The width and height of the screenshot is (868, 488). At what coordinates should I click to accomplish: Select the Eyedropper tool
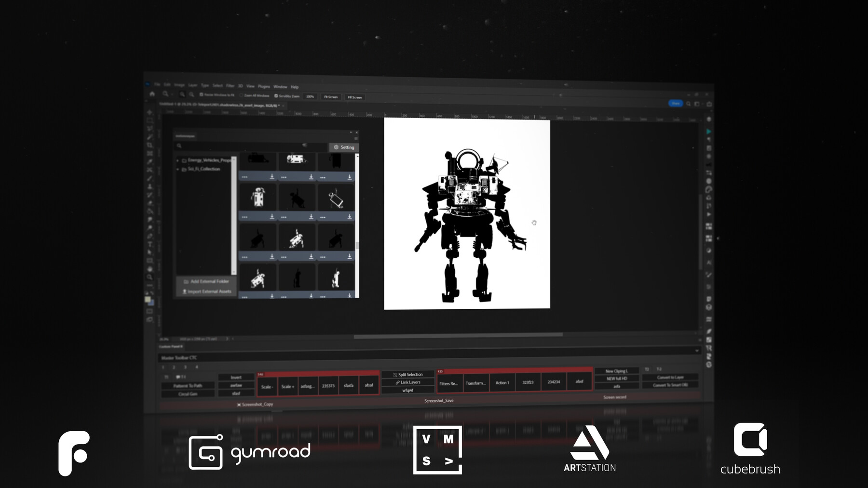[x=149, y=161]
